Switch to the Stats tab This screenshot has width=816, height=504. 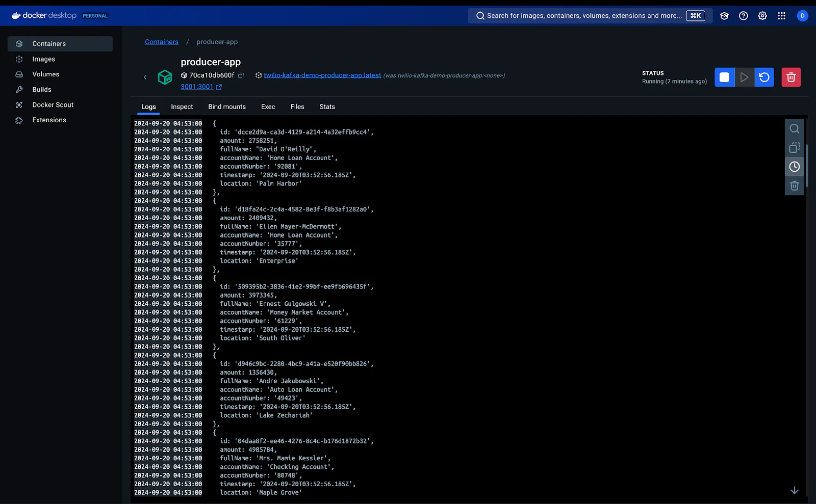tap(327, 107)
